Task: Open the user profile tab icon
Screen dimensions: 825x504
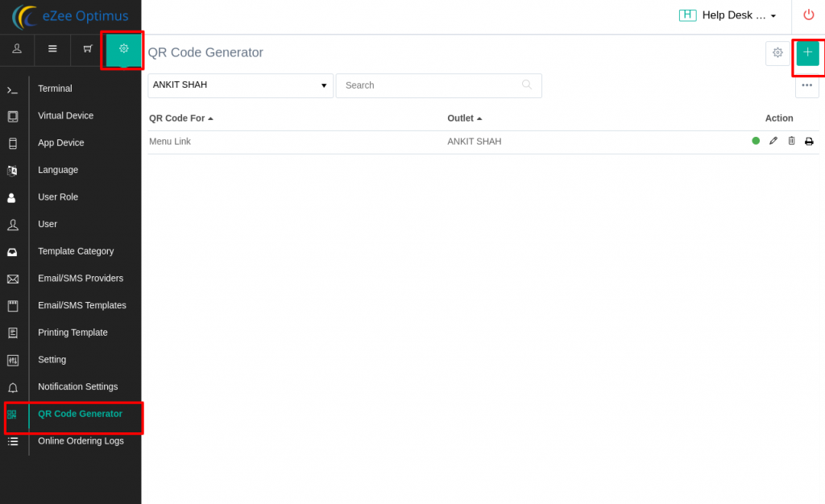Action: click(x=17, y=49)
